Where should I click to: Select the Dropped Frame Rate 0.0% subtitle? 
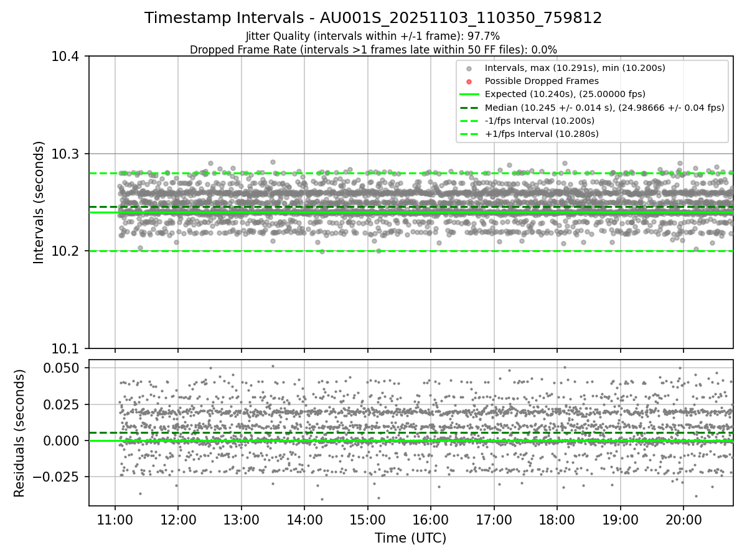point(373,49)
